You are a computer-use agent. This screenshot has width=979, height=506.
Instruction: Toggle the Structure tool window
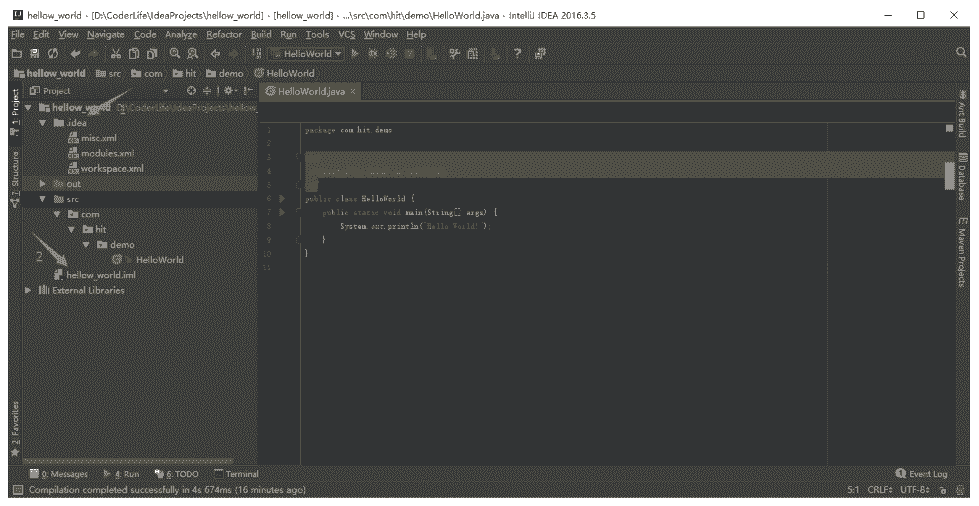click(x=15, y=177)
